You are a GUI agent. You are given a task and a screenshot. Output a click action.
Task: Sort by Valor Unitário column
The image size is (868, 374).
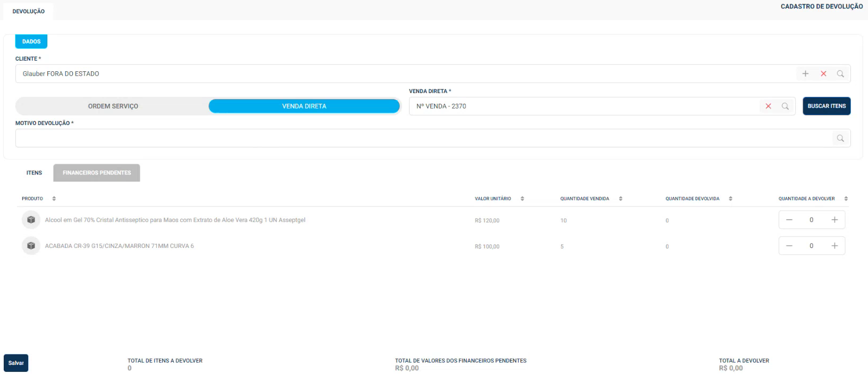(x=522, y=199)
